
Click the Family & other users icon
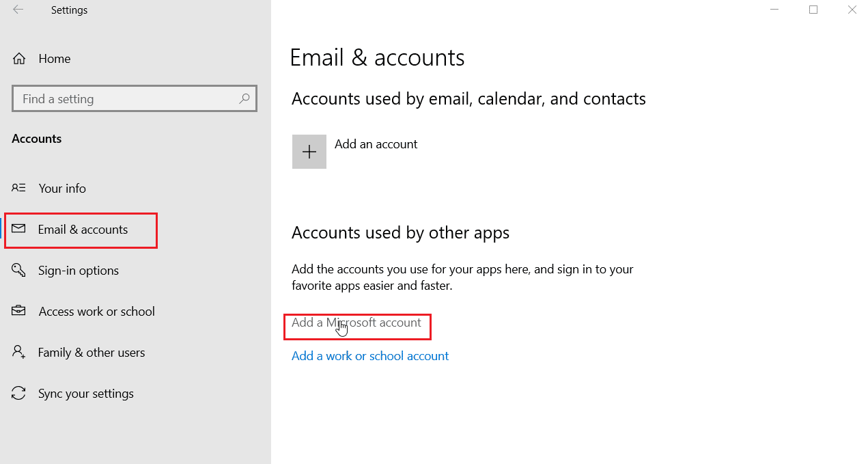(18, 353)
